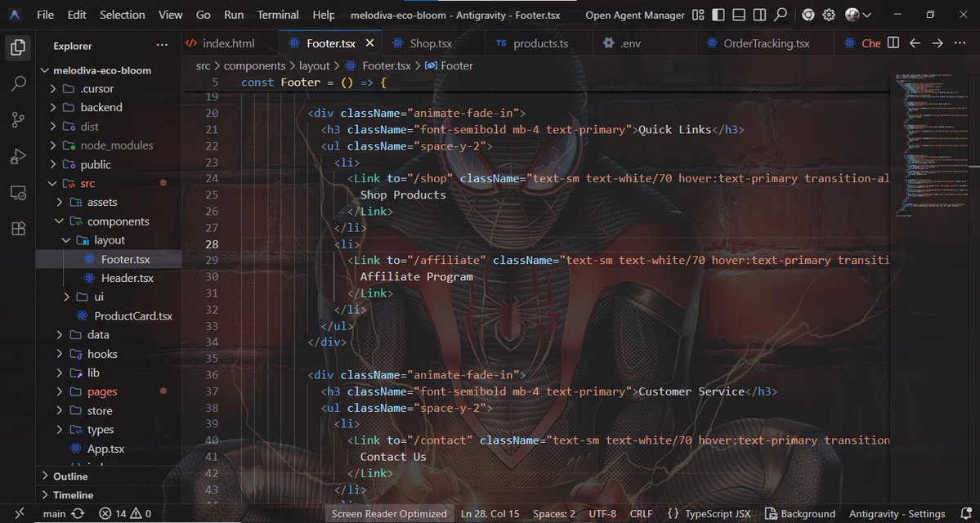The width and height of the screenshot is (980, 523).
Task: Toggle the bottom panel visibility
Action: [739, 15]
